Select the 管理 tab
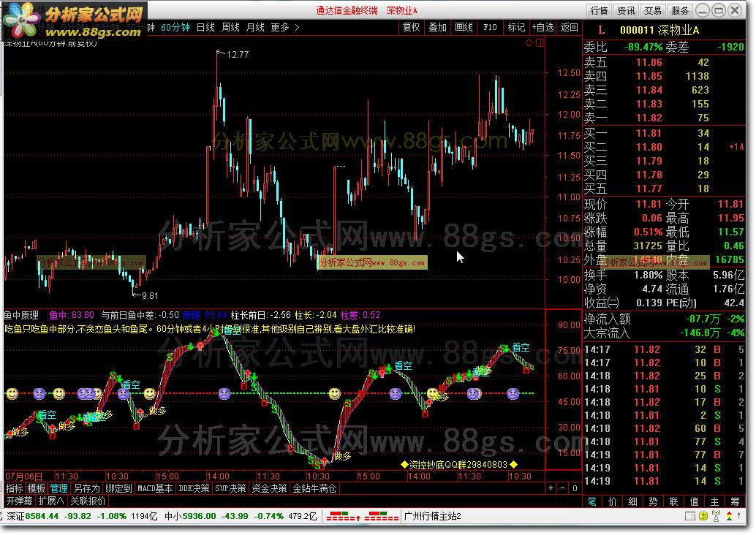The width and height of the screenshot is (756, 535). click(58, 488)
